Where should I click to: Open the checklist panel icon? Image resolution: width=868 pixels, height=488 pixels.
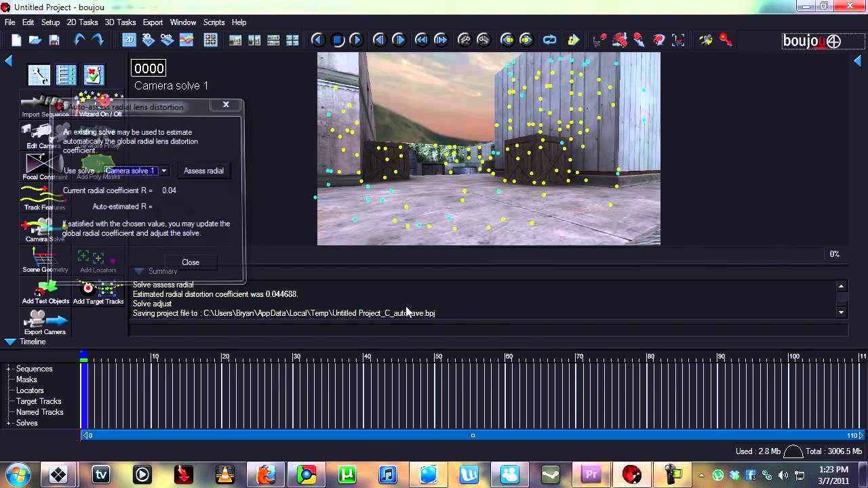(x=94, y=75)
